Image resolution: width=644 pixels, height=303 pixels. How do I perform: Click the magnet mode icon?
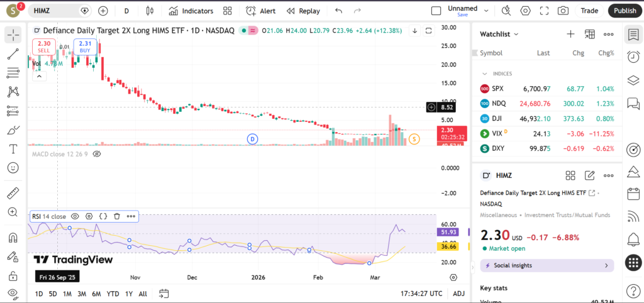pos(13,238)
